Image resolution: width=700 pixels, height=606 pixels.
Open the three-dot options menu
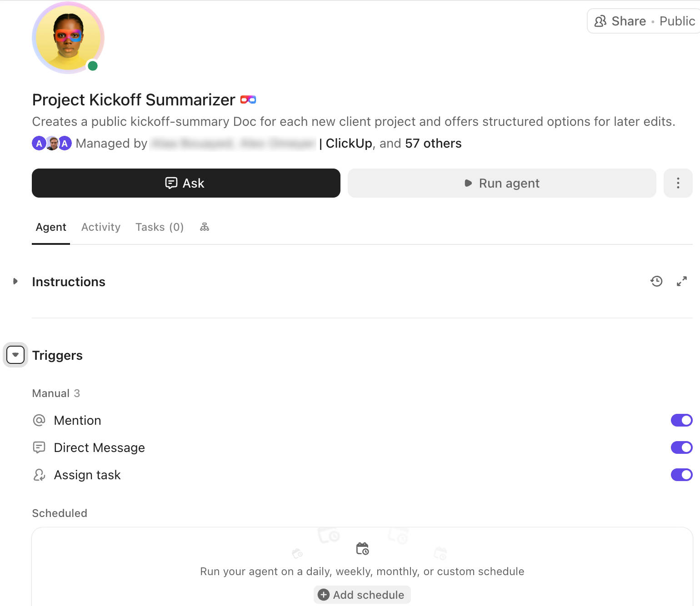678,183
